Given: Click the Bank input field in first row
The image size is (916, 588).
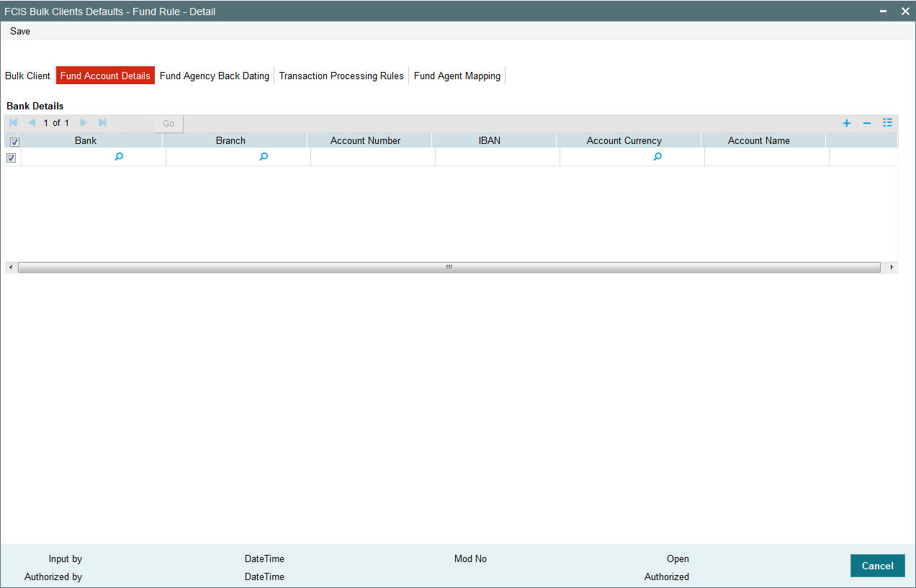Looking at the screenshot, I should [68, 157].
